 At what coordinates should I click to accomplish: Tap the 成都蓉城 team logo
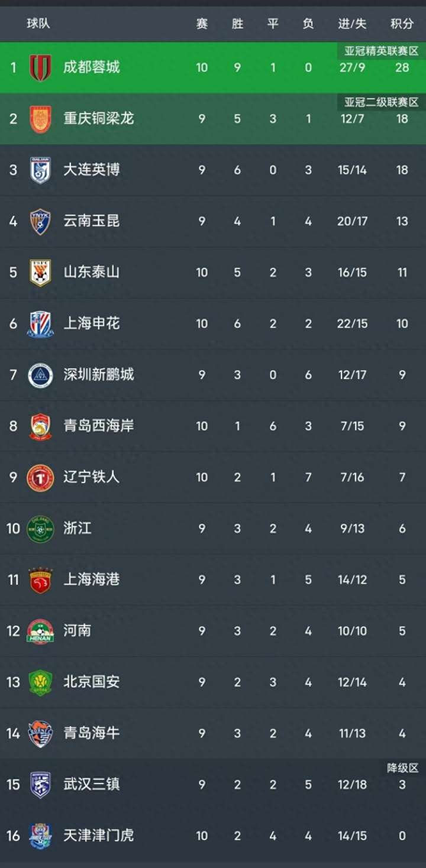(40, 67)
